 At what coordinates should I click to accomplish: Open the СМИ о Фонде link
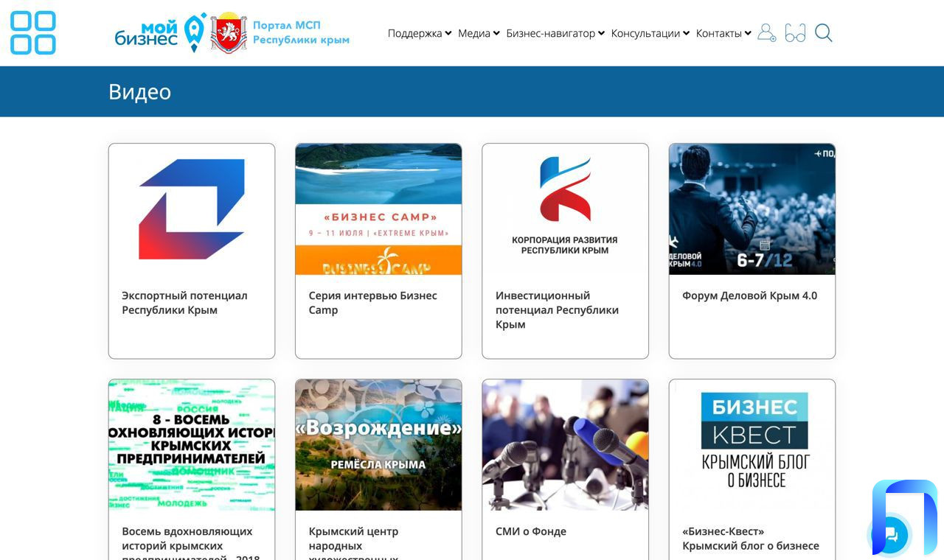(x=531, y=531)
